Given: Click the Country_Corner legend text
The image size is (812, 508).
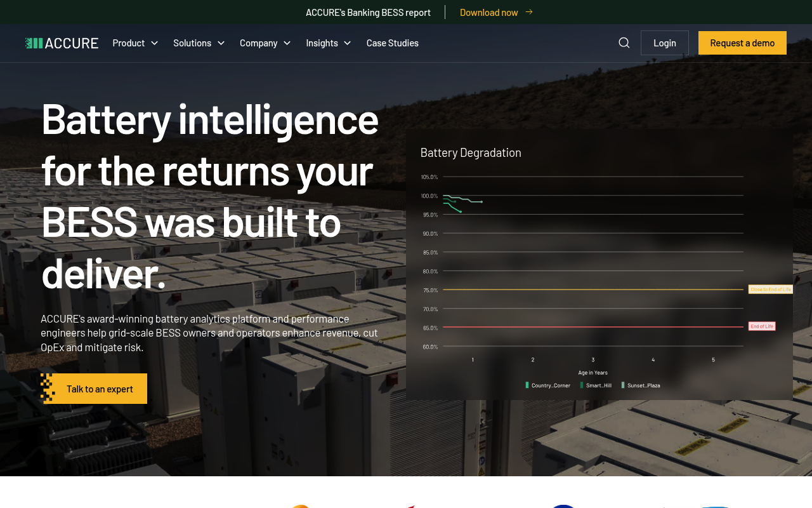Looking at the screenshot, I should (x=551, y=385).
